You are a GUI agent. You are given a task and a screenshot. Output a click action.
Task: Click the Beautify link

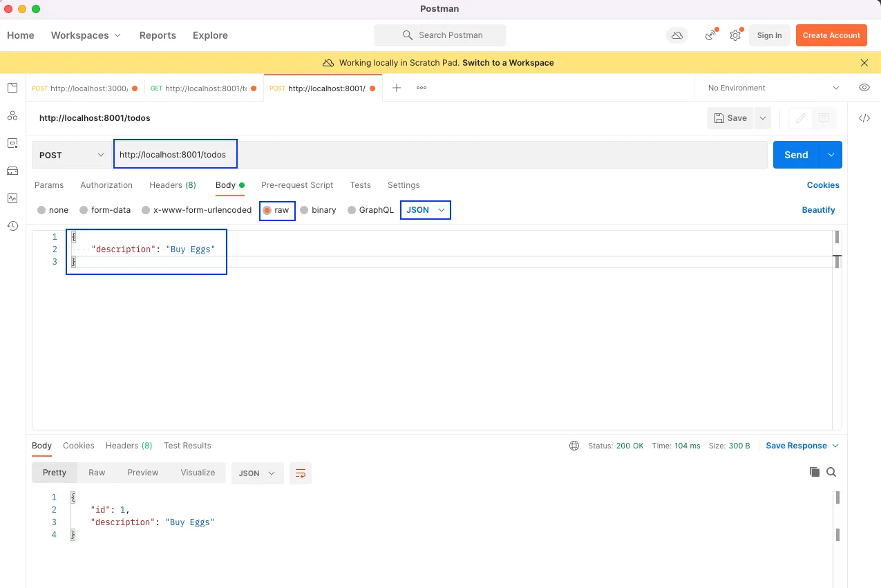pos(818,210)
